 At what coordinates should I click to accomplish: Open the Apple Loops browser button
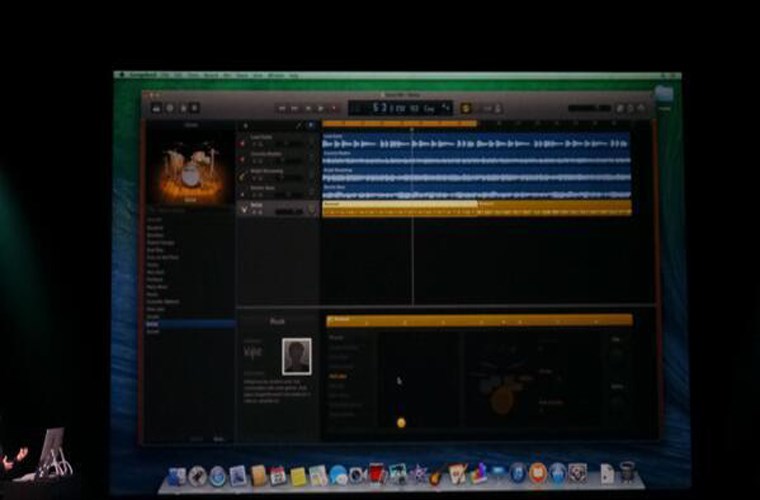pos(631,109)
